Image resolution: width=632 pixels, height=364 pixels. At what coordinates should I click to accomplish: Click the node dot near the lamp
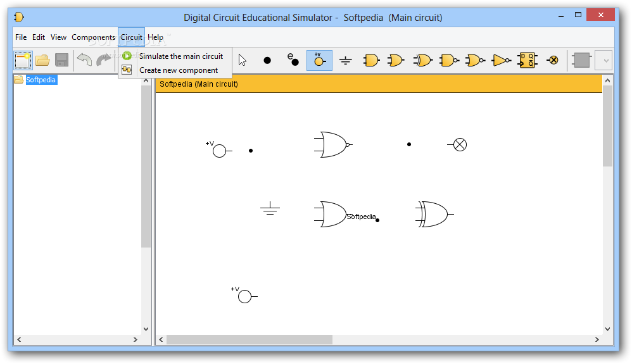[409, 144]
